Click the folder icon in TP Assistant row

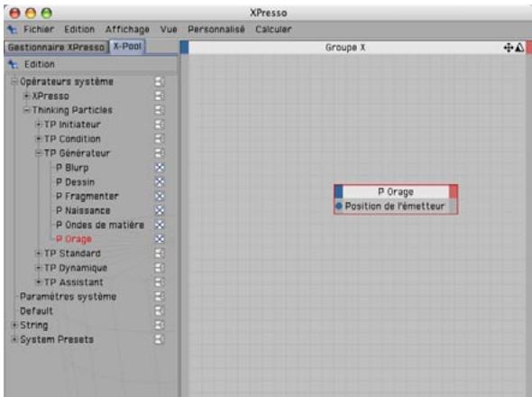click(159, 282)
